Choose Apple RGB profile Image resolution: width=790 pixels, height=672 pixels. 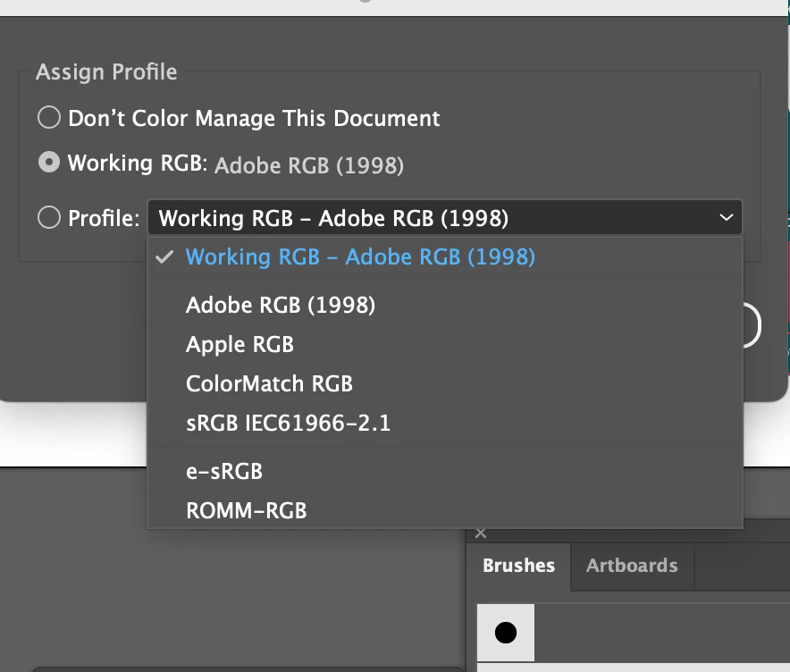click(x=240, y=345)
